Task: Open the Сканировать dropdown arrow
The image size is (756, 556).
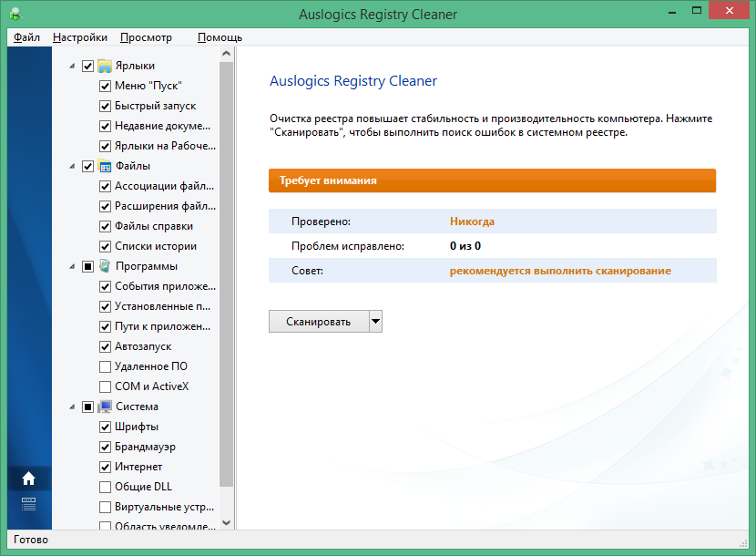Action: pos(374,321)
